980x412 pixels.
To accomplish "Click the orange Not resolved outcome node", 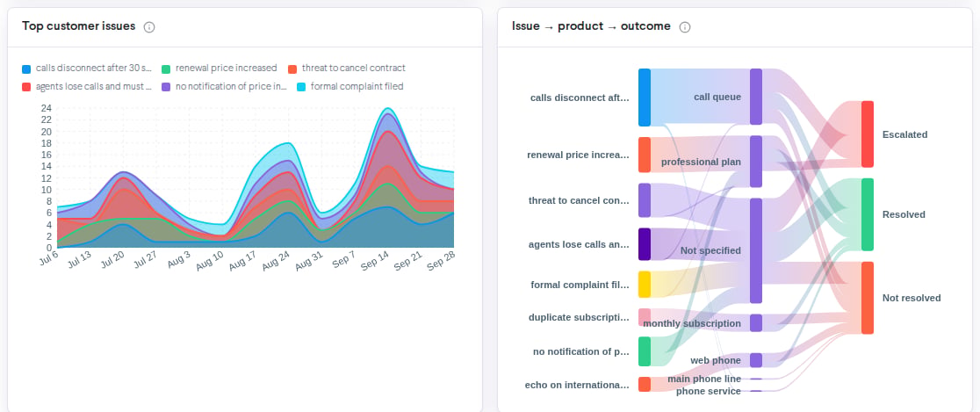I will click(x=868, y=298).
